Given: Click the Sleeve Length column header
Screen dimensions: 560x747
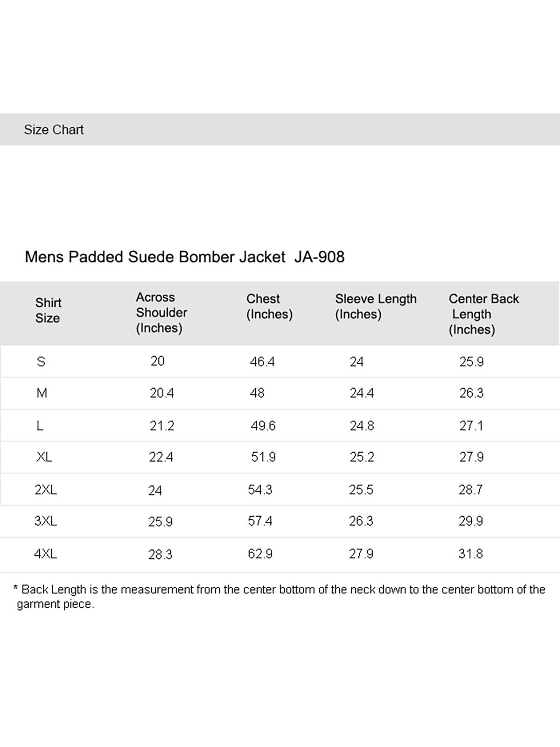Looking at the screenshot, I should (x=376, y=306).
